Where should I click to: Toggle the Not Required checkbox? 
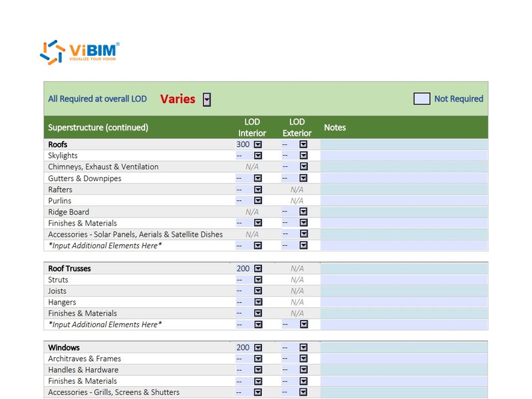click(x=422, y=98)
